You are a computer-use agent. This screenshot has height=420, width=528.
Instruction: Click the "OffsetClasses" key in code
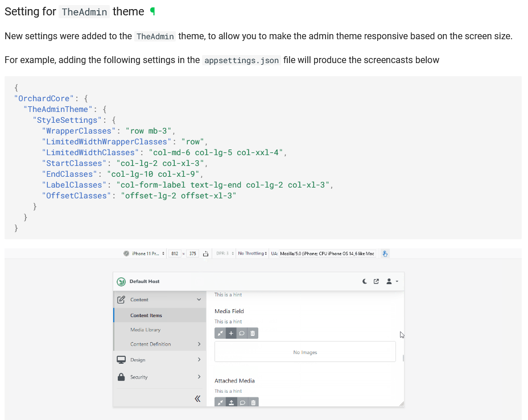point(76,196)
